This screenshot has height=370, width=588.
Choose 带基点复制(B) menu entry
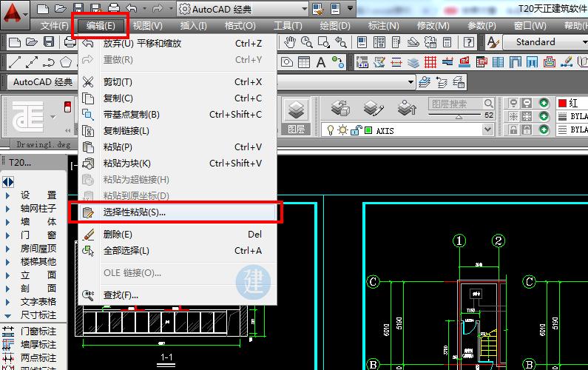[x=178, y=115]
